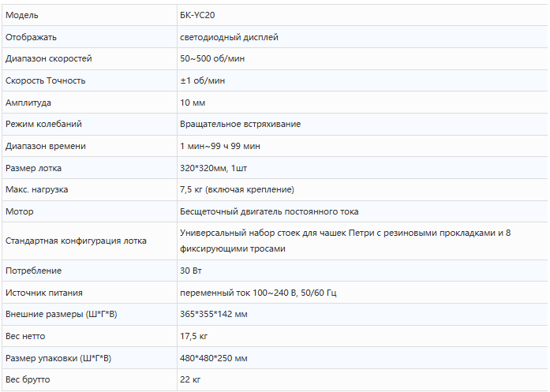Select the Амплитуда row label

pos(28,103)
